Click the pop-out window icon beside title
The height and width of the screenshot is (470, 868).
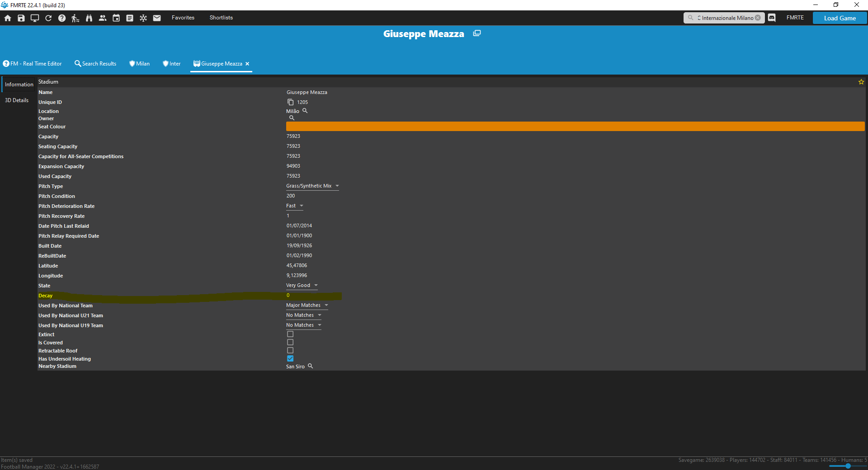pyautogui.click(x=477, y=33)
